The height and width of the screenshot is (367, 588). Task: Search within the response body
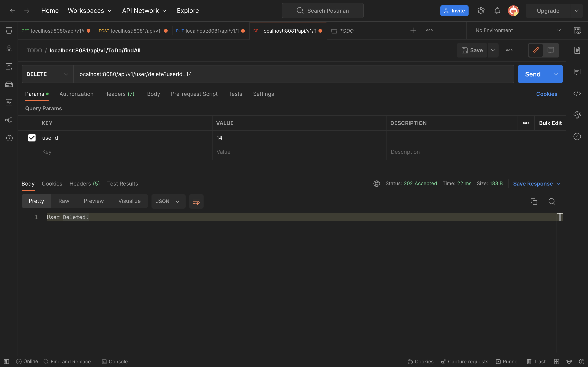(x=551, y=201)
